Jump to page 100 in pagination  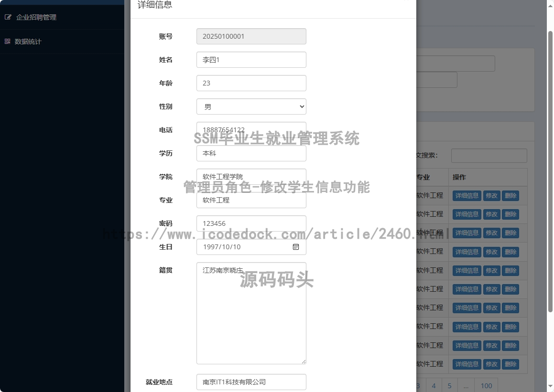pos(486,386)
